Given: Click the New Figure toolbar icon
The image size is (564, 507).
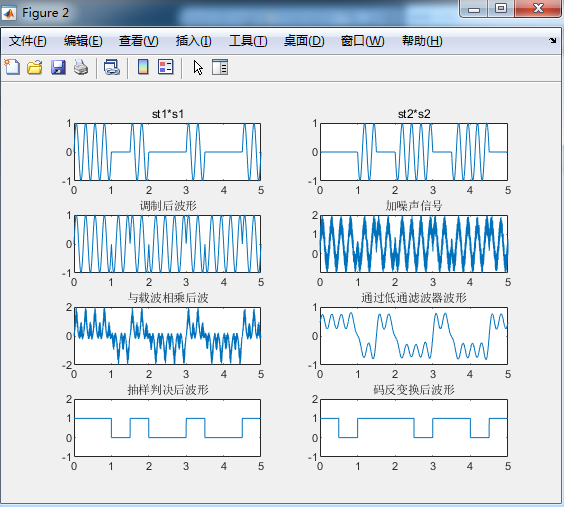Looking at the screenshot, I should [12, 67].
